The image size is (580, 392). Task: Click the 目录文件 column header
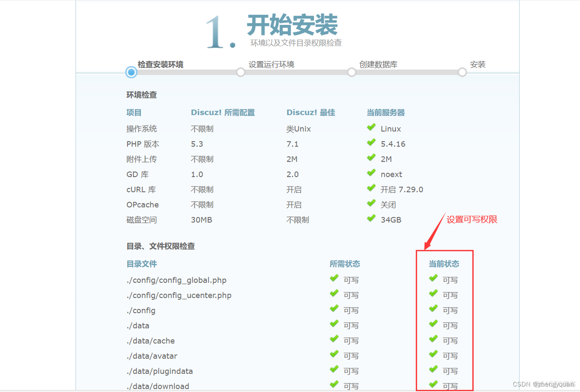coord(142,264)
